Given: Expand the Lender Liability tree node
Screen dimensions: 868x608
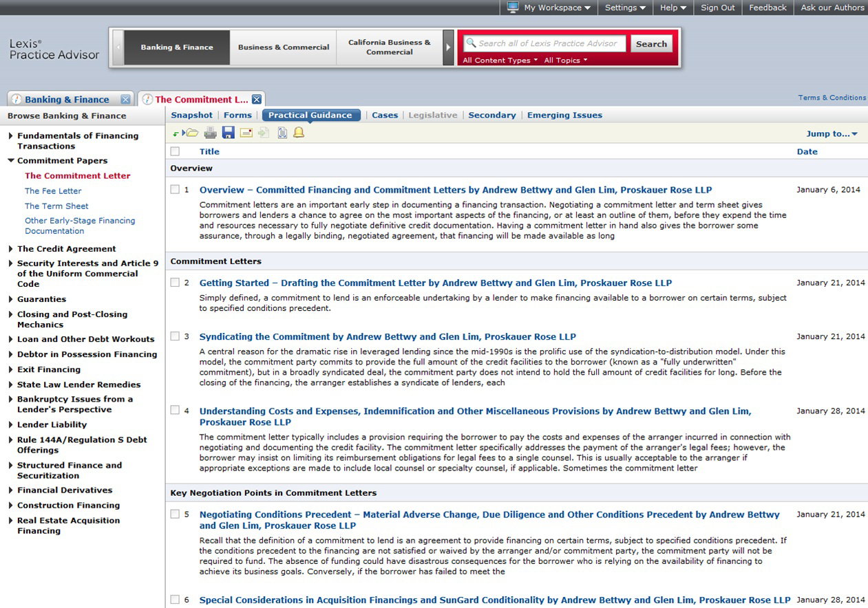Looking at the screenshot, I should tap(10, 425).
